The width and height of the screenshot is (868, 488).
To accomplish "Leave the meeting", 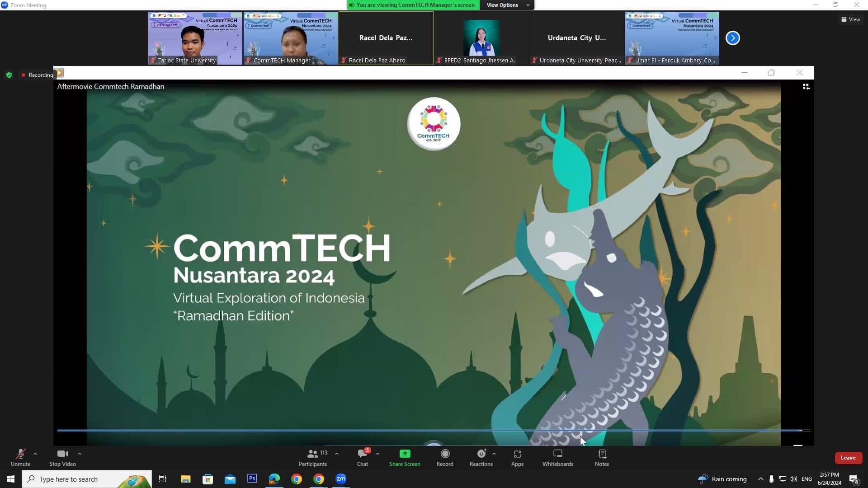I will [848, 458].
